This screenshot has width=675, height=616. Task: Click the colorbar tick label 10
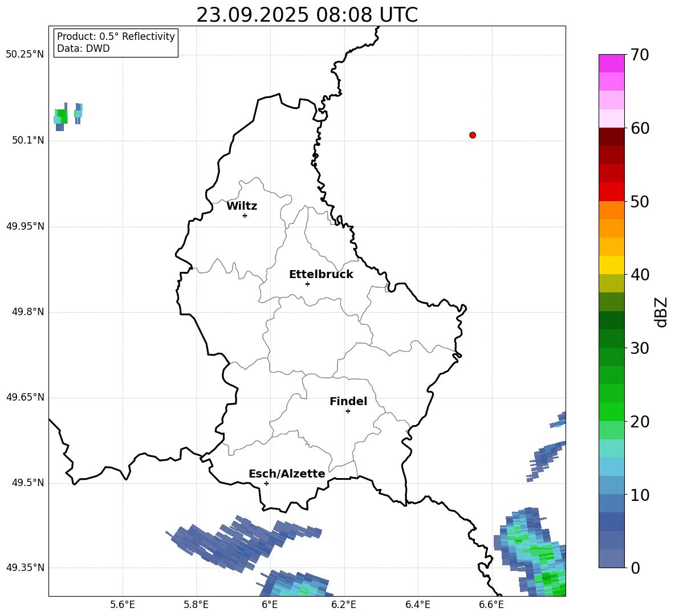pyautogui.click(x=640, y=495)
